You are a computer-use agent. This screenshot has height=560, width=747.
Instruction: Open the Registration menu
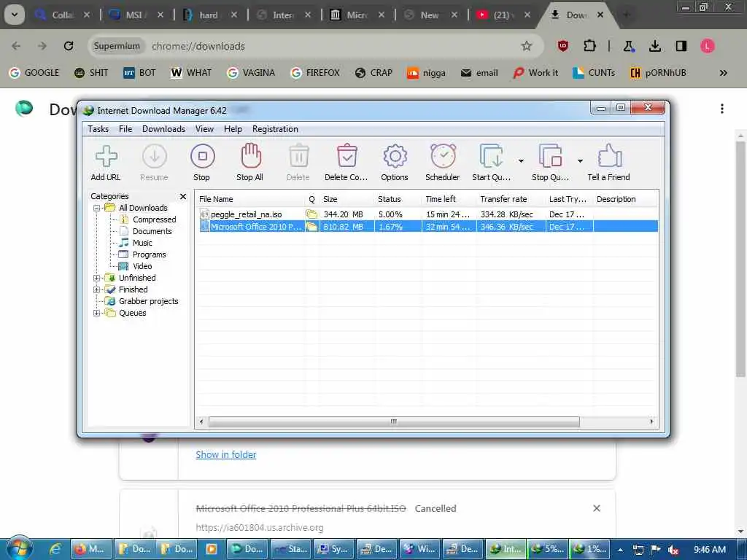(x=275, y=129)
